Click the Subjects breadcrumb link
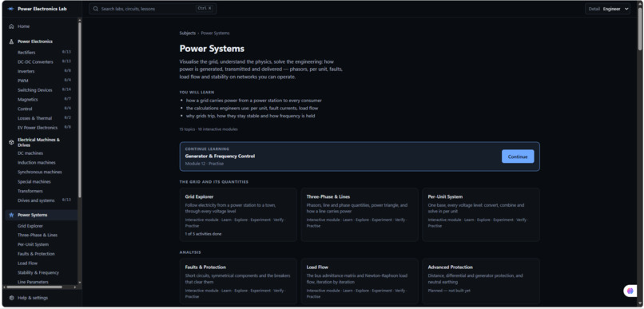This screenshot has width=644, height=309. (187, 34)
